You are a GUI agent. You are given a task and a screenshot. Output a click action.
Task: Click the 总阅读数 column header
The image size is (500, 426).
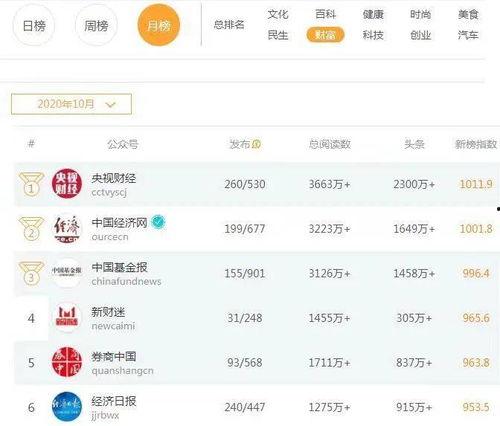329,144
